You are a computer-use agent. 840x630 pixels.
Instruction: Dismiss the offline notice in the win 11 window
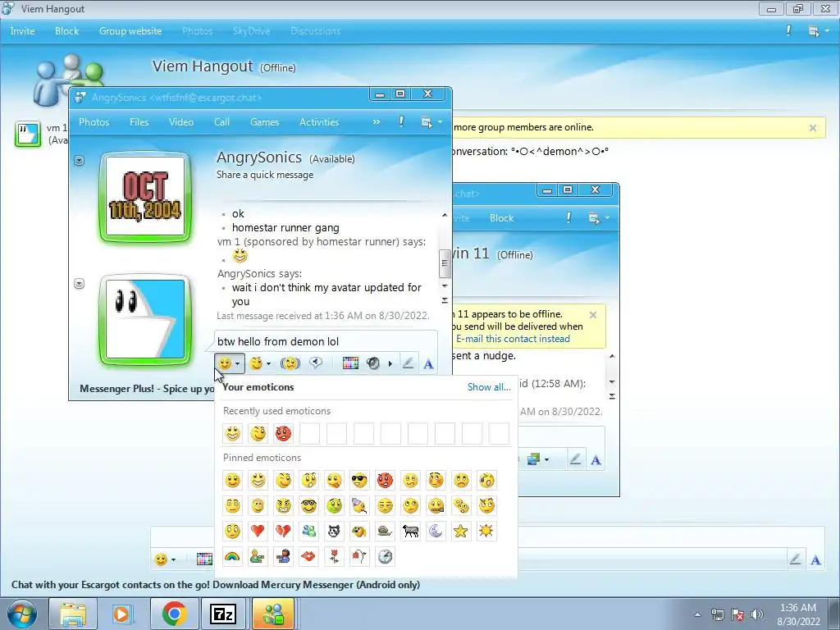[x=592, y=315]
